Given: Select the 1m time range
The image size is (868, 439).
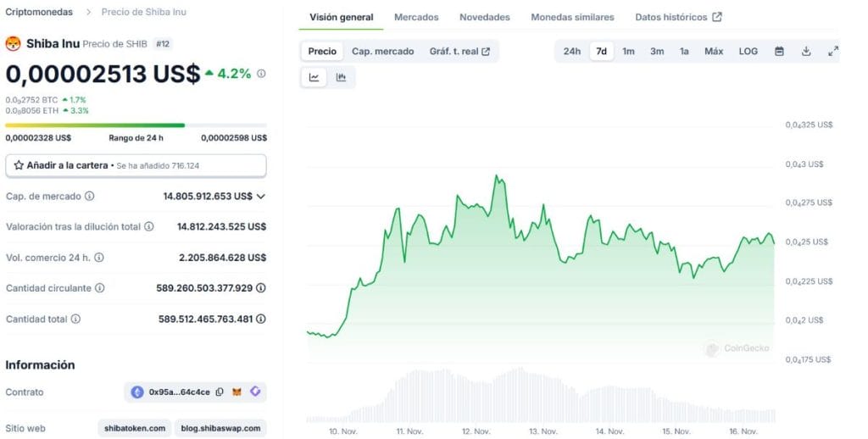Looking at the screenshot, I should tap(628, 52).
